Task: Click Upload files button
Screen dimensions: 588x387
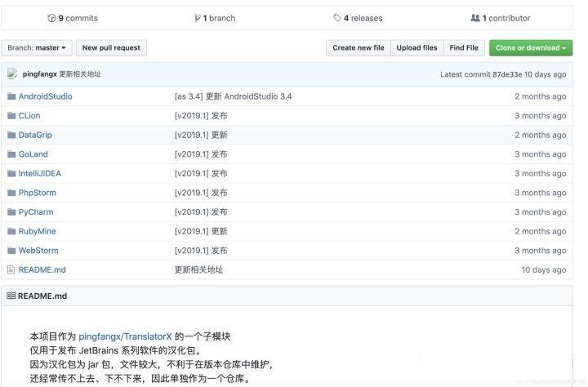Action: [416, 48]
